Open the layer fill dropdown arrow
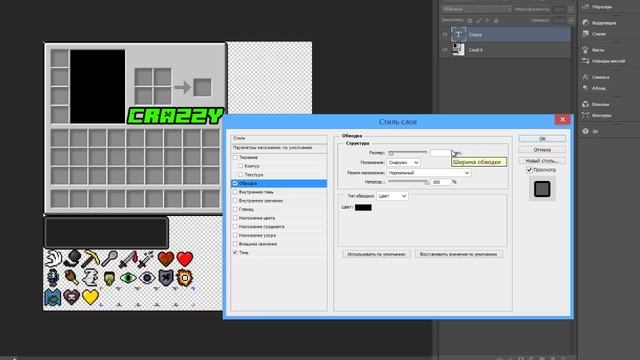Image resolution: width=640 pixels, height=360 pixels. 570,20
